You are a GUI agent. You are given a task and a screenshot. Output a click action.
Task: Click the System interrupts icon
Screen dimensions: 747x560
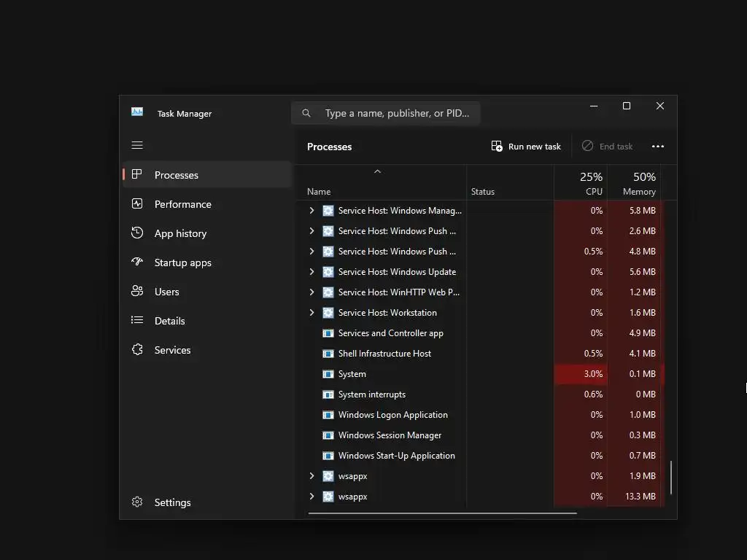(328, 394)
